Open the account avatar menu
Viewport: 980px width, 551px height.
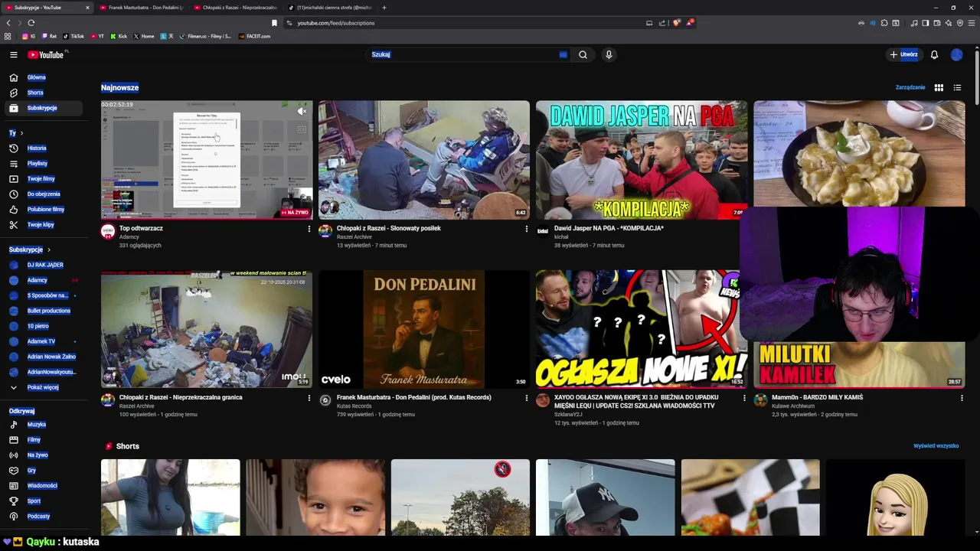[x=956, y=54]
